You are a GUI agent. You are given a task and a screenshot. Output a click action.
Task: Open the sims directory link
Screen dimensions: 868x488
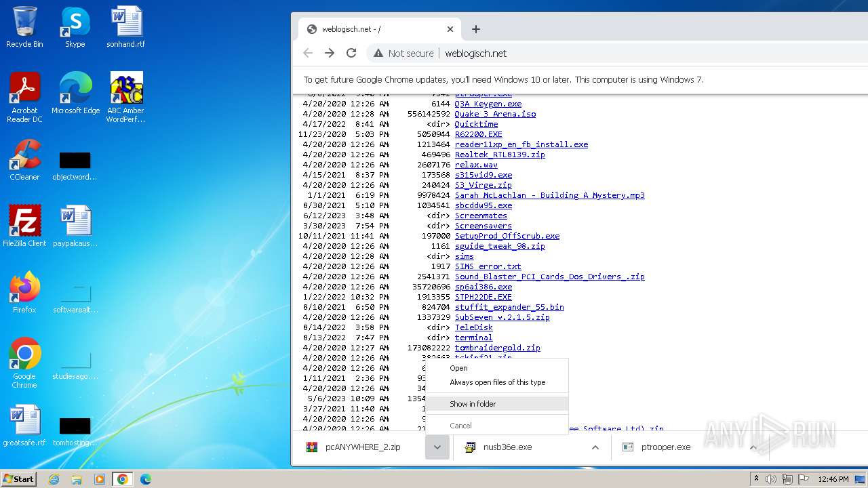(464, 256)
